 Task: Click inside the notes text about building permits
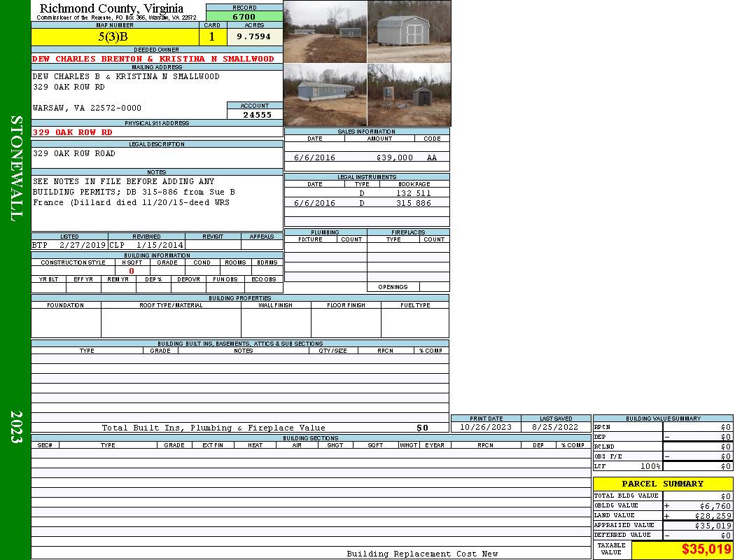(133, 192)
